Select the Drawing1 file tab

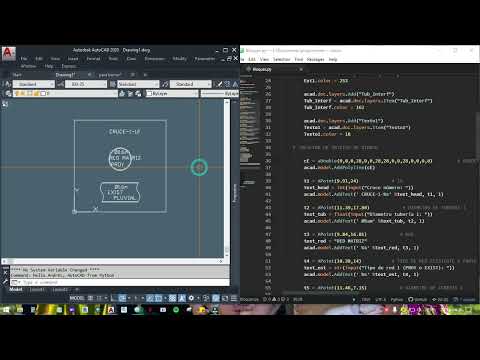[x=65, y=75]
